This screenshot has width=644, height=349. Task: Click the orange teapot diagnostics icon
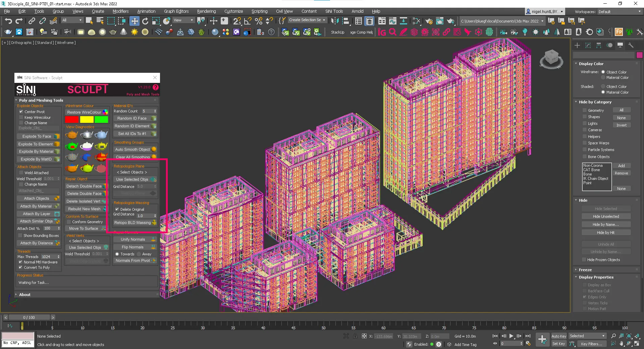click(x=71, y=135)
